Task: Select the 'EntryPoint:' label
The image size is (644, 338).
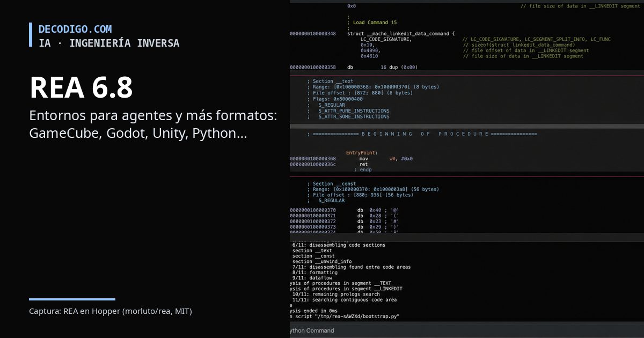Action: 362,153
